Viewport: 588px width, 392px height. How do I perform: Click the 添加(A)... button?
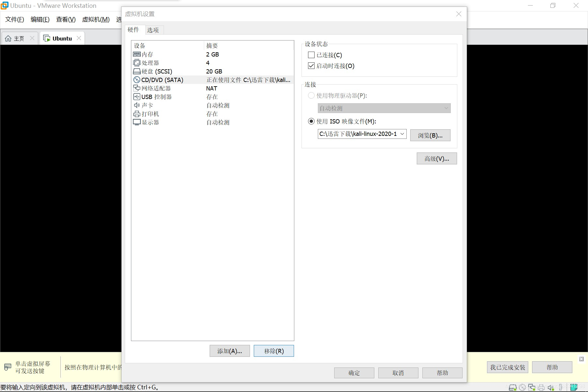coord(230,351)
